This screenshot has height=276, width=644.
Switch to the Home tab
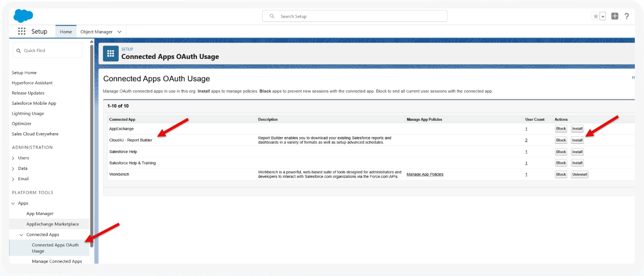tap(66, 32)
